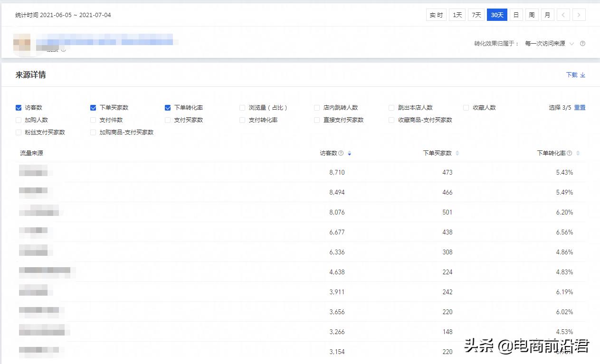The height and width of the screenshot is (364, 600).
Task: Sort table by 下单买家数 arrow icon
Action: pos(457,153)
